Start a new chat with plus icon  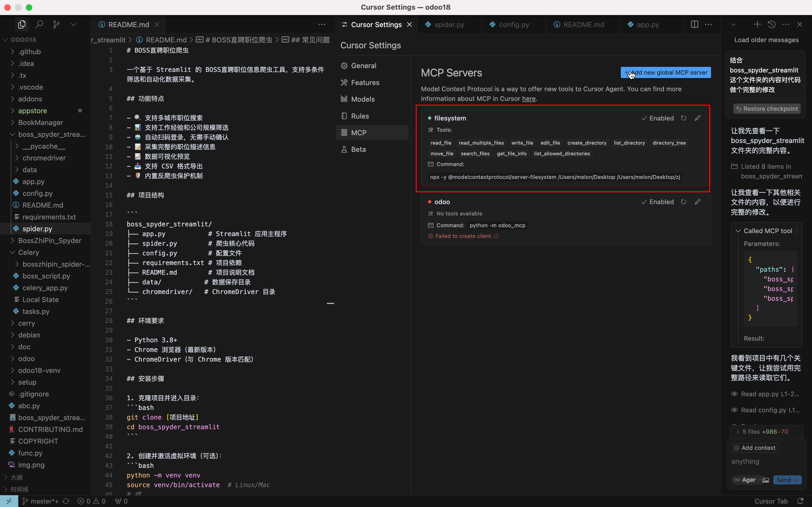(757, 24)
